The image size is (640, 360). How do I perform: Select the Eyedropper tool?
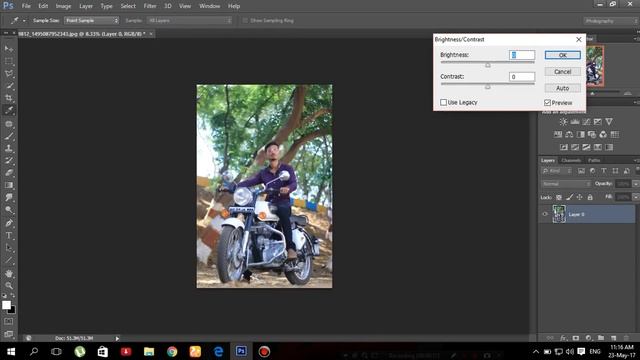click(x=9, y=110)
